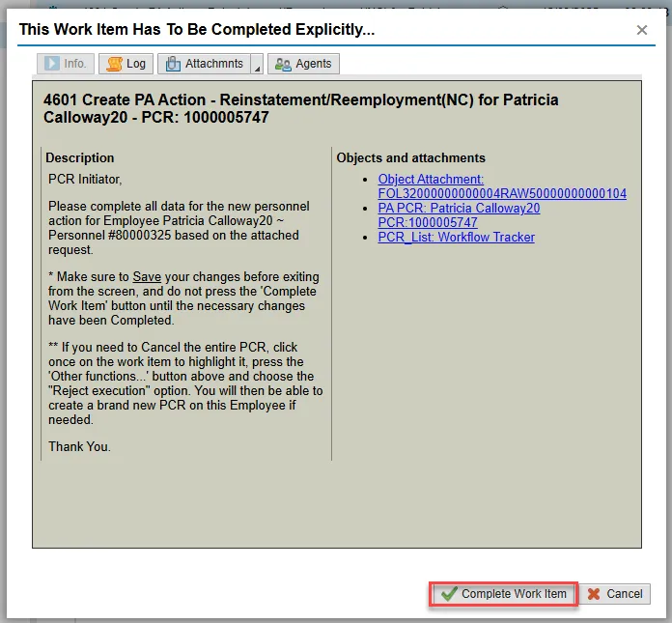672x623 pixels.
Task: Click the work item title heading
Action: [300, 108]
